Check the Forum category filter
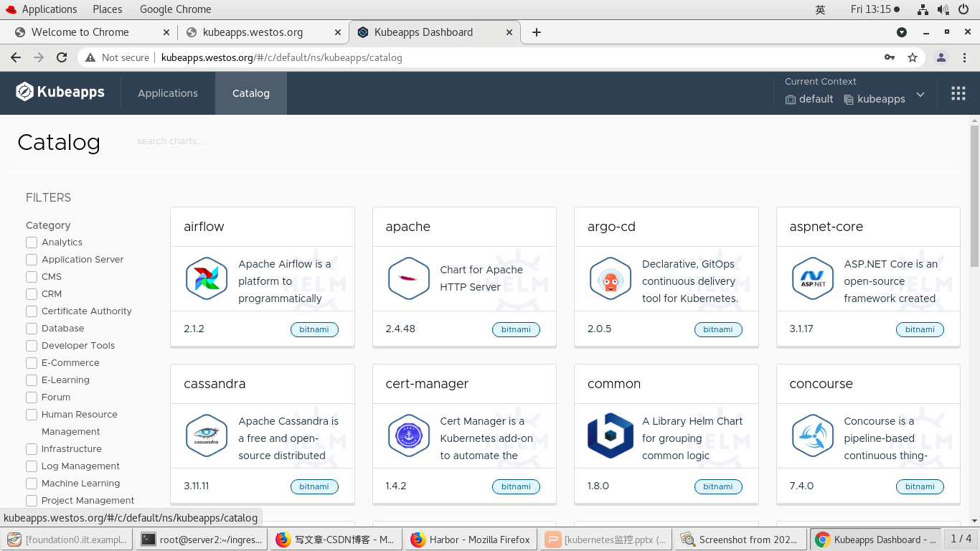Image resolution: width=980 pixels, height=551 pixels. pyautogui.click(x=32, y=397)
